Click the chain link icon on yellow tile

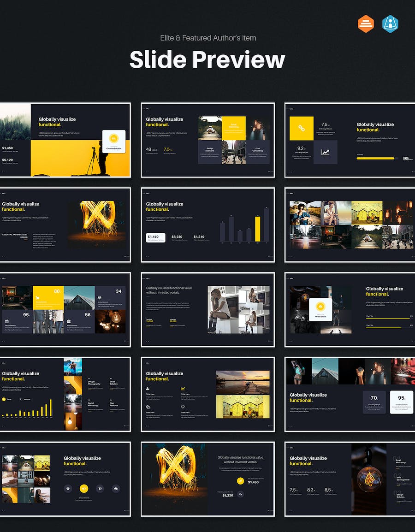pyautogui.click(x=301, y=128)
